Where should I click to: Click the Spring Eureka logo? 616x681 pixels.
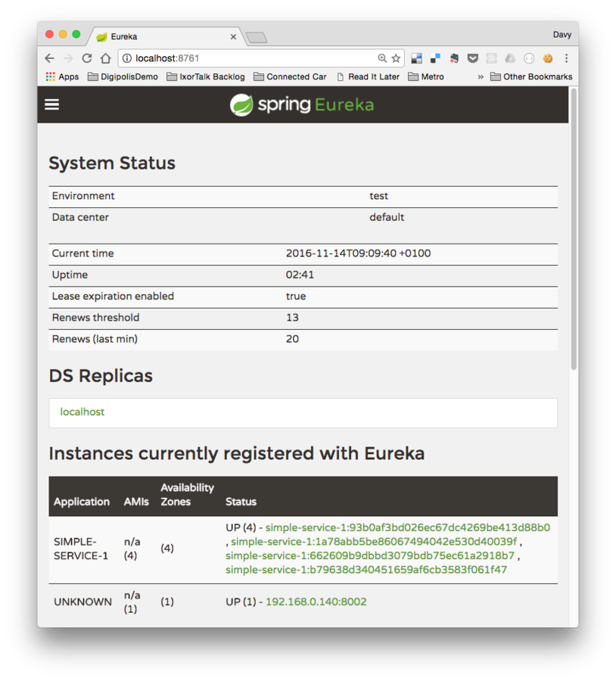pyautogui.click(x=302, y=104)
